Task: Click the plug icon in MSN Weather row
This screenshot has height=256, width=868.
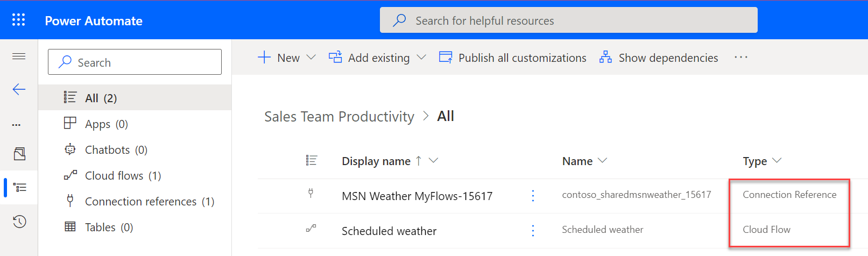Action: 310,194
